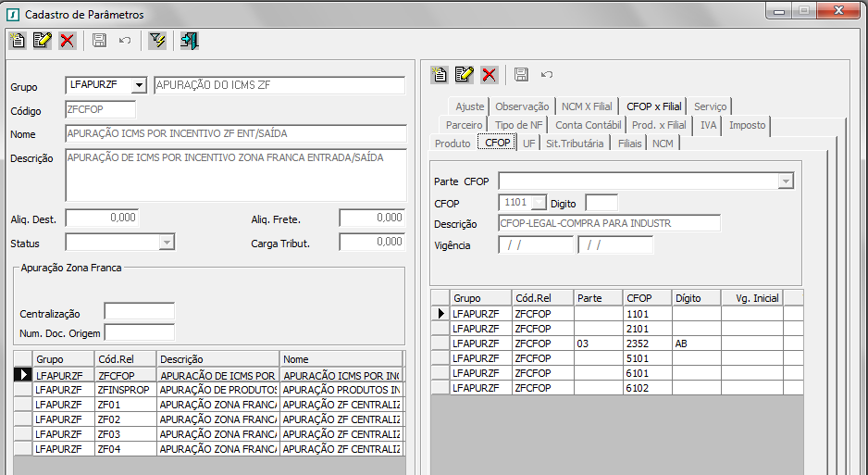Open the CFOP x Filial tab

point(653,106)
